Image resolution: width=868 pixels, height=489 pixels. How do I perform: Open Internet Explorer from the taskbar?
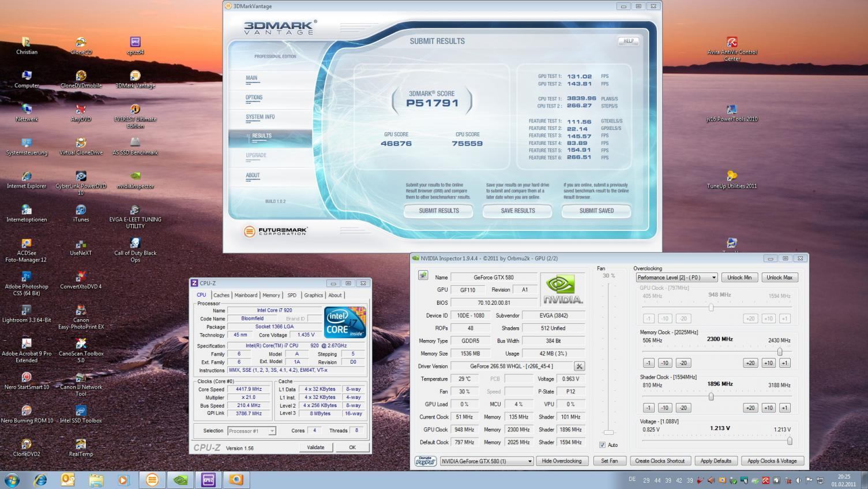coord(40,480)
